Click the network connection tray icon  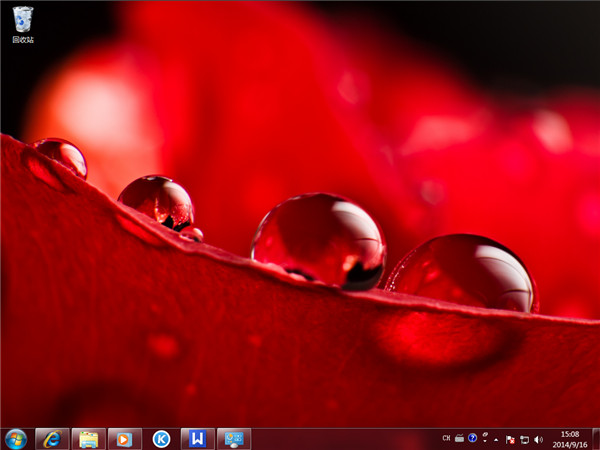[x=524, y=439]
